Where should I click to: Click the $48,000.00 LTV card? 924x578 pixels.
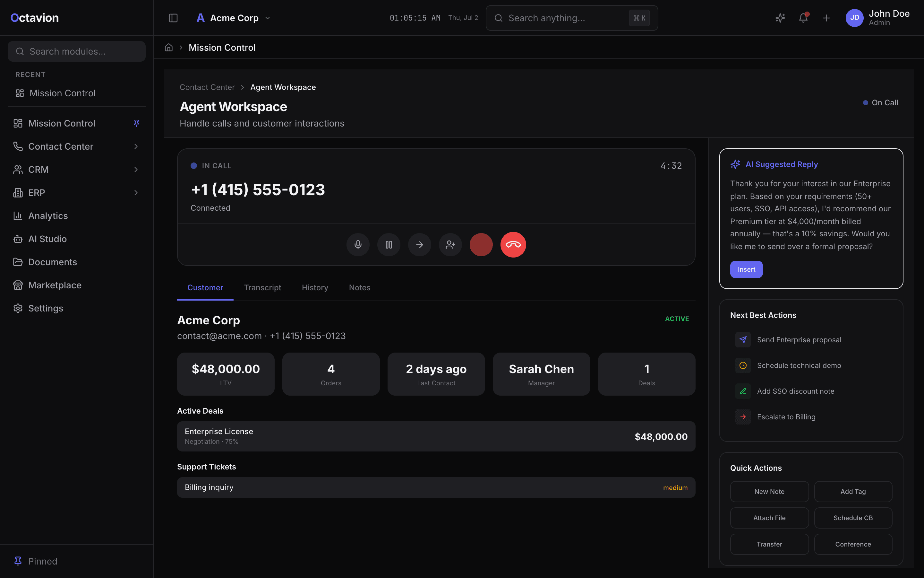pos(226,374)
